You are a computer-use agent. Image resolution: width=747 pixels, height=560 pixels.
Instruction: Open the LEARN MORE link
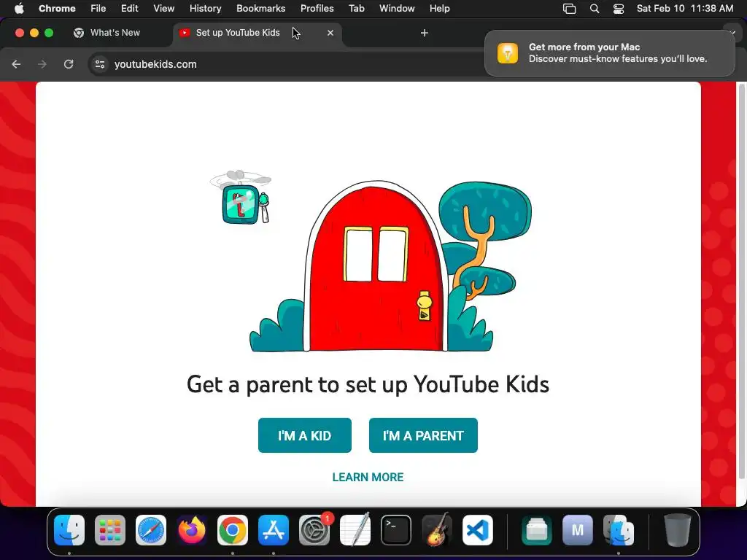click(x=368, y=477)
